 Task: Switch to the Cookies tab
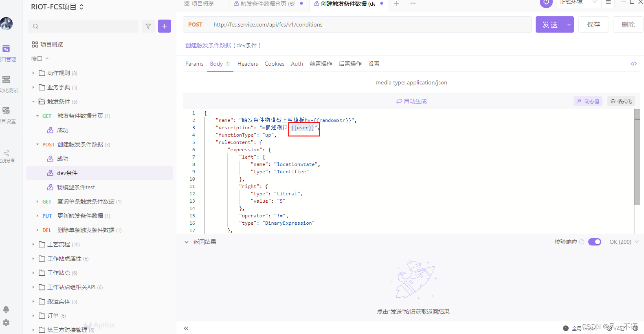coord(275,64)
